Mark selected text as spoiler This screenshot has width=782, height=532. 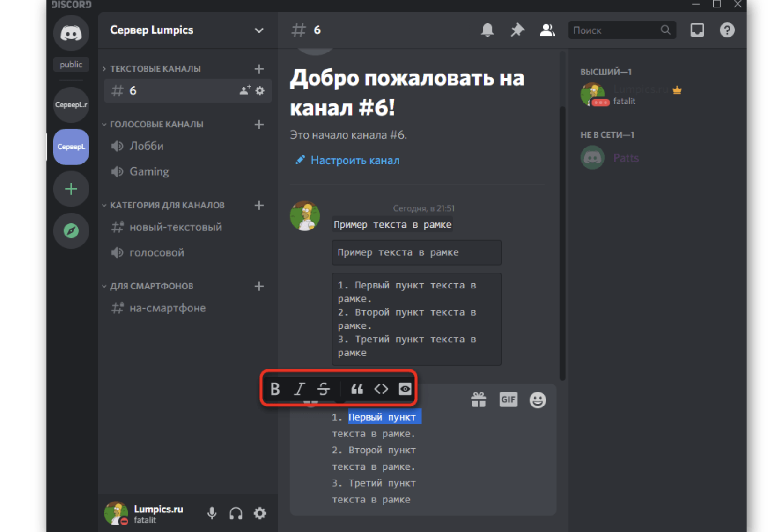[x=405, y=389]
